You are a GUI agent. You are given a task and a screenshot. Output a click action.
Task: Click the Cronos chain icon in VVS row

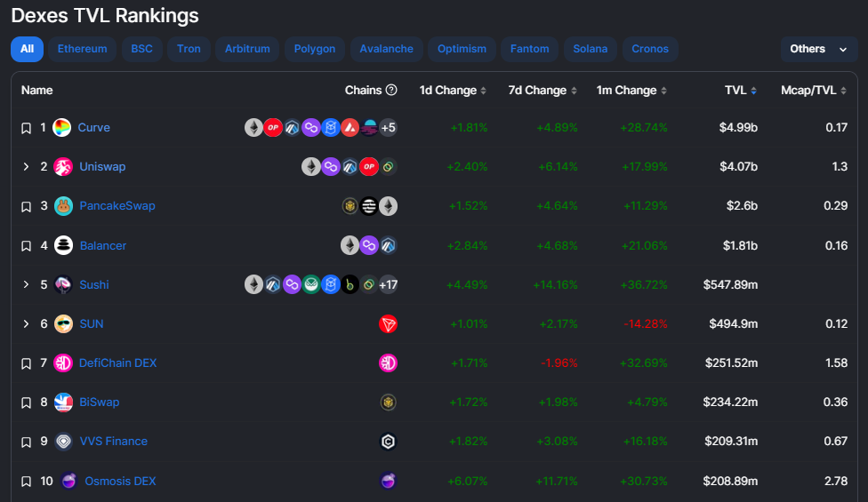click(388, 442)
